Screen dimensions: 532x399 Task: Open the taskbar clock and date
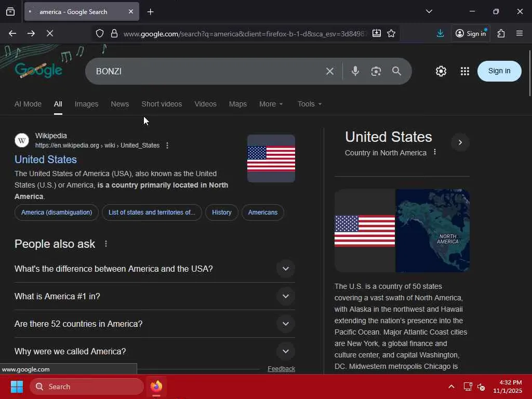508,387
